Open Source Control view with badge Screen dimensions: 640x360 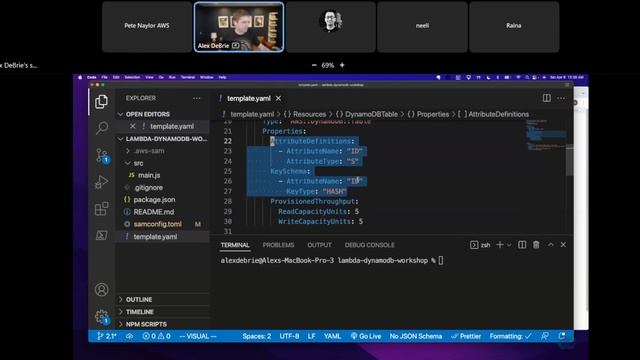pyautogui.click(x=102, y=156)
